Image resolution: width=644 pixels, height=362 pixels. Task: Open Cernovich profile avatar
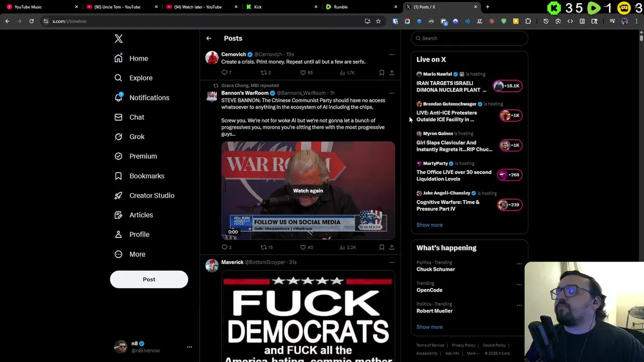point(212,58)
